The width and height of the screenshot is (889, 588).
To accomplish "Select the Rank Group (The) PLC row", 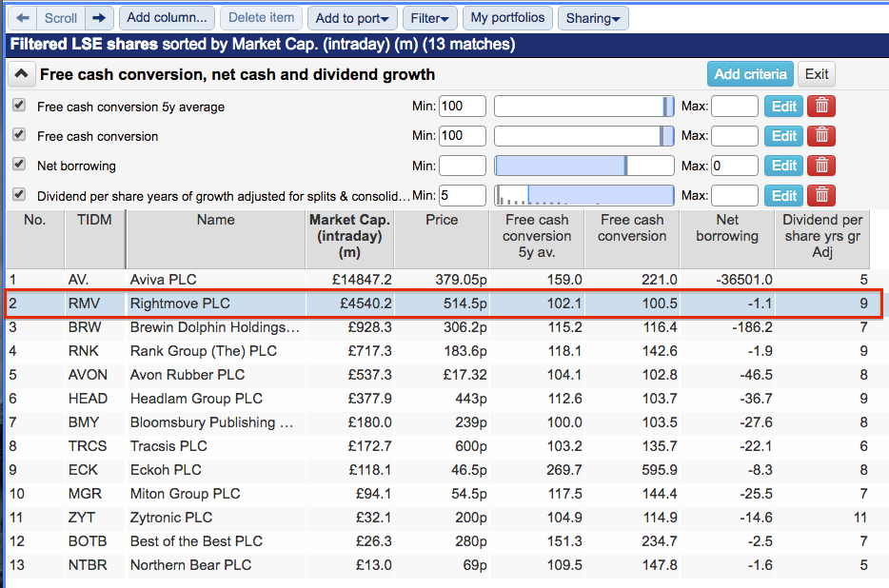I will point(438,351).
